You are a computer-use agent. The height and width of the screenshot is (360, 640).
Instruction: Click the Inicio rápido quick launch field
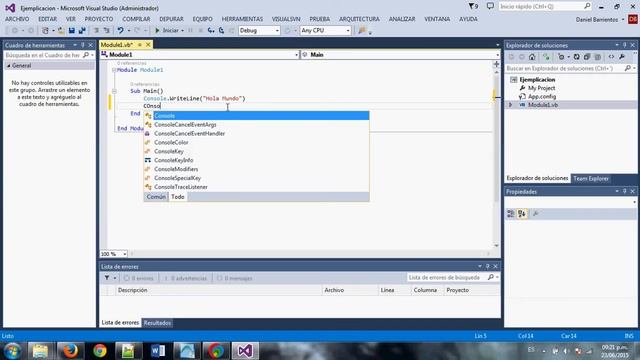click(x=544, y=7)
